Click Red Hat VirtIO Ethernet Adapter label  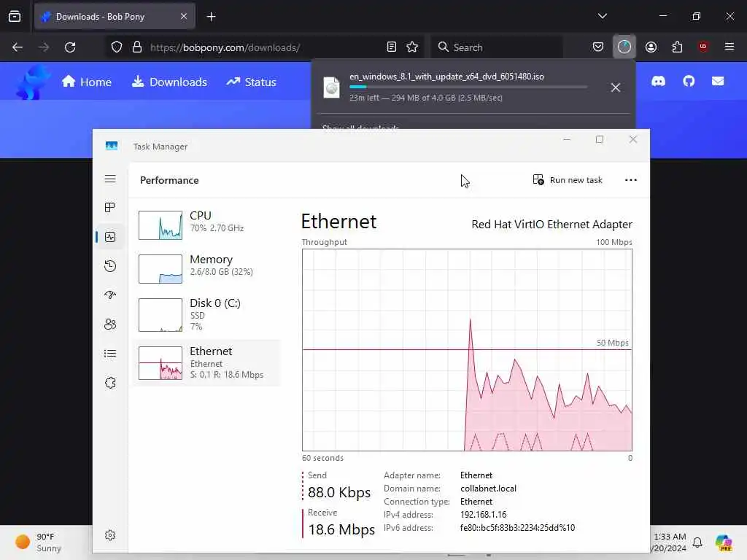(x=551, y=225)
